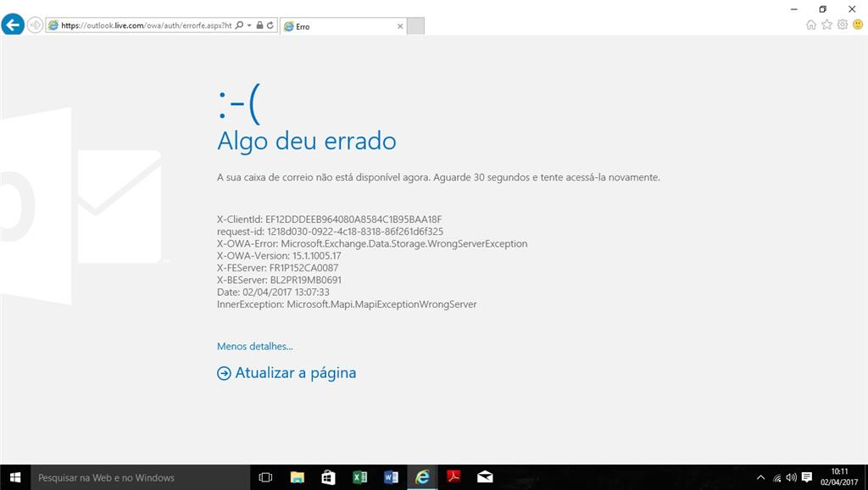This screenshot has height=490, width=868.
Task: Open a new blank tab
Action: (415, 26)
